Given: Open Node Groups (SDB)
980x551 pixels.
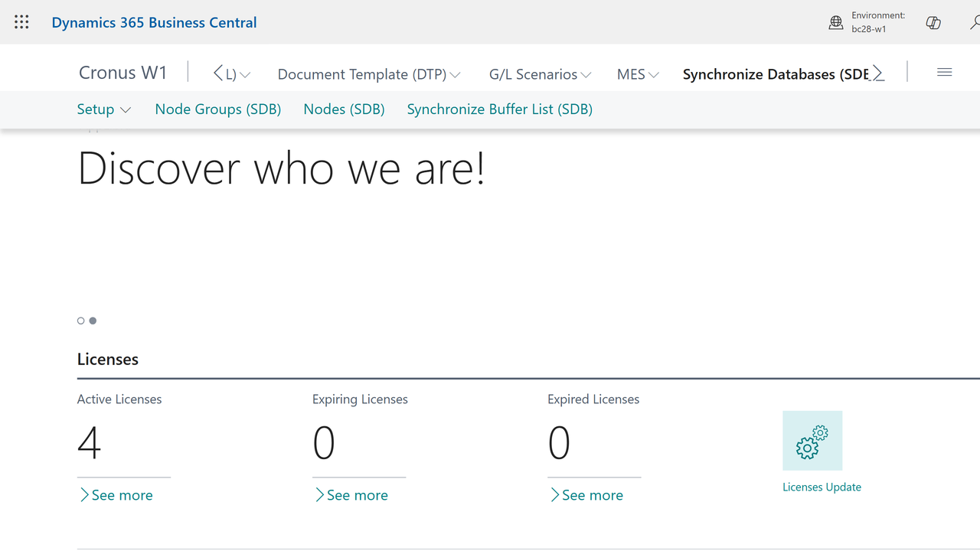Looking at the screenshot, I should 218,109.
